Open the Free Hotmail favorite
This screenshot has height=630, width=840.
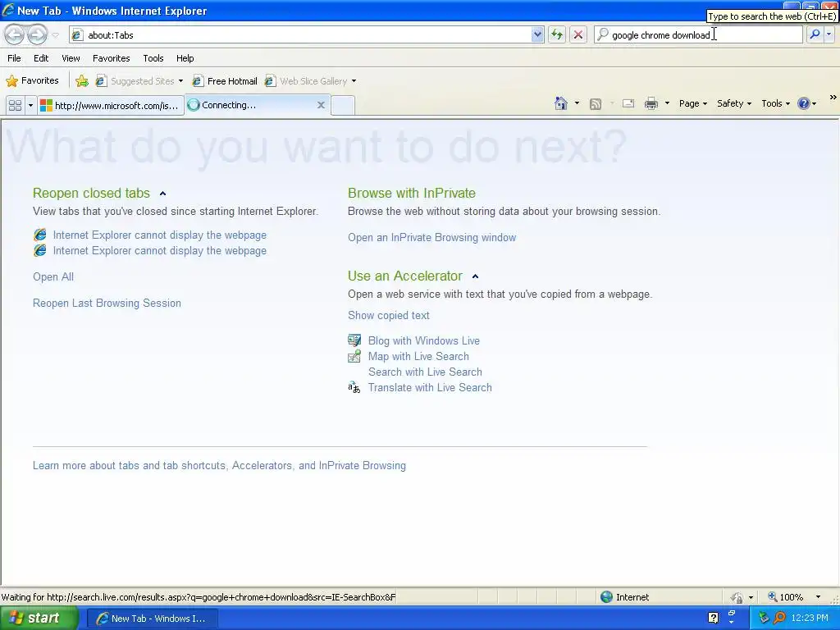pos(225,81)
